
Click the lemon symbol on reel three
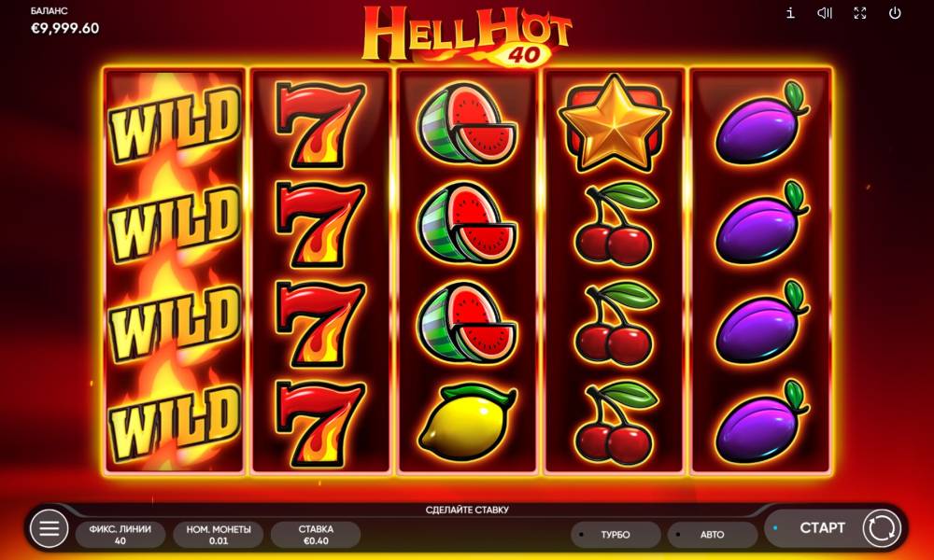[467, 422]
